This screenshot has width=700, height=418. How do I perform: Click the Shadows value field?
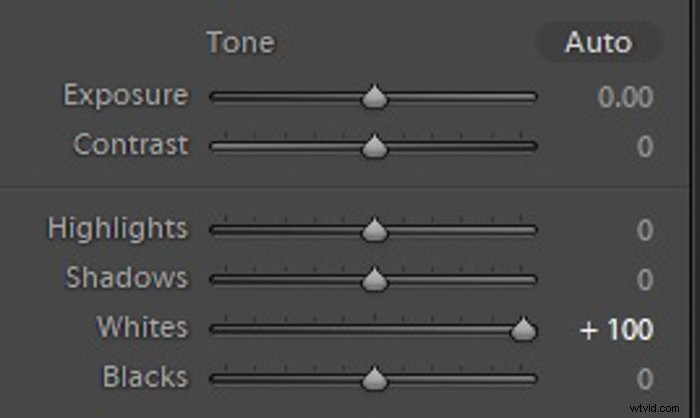point(645,280)
